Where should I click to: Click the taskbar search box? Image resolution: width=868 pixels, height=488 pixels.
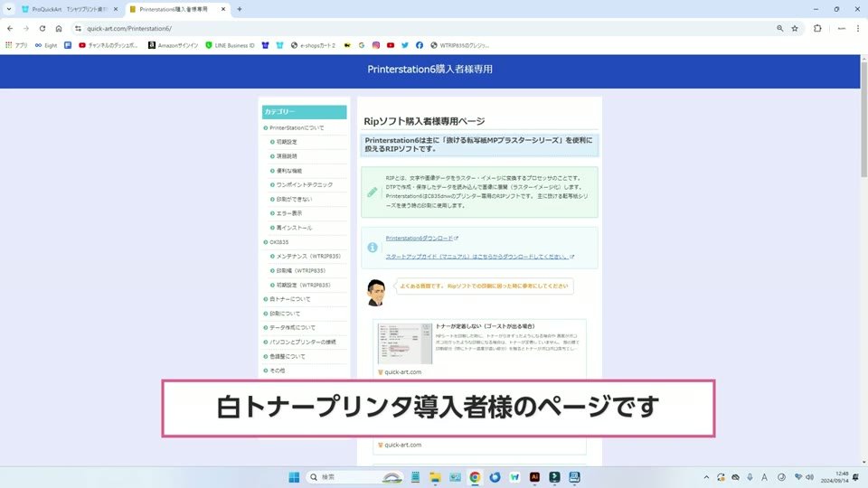pos(354,477)
